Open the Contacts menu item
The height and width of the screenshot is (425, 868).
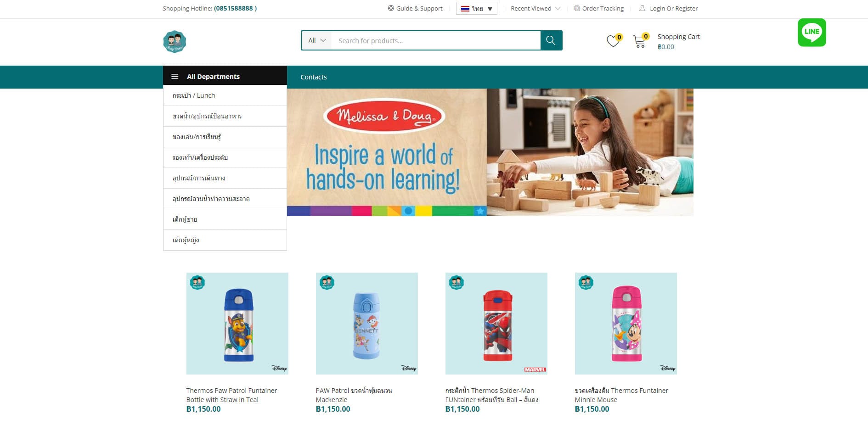[314, 77]
